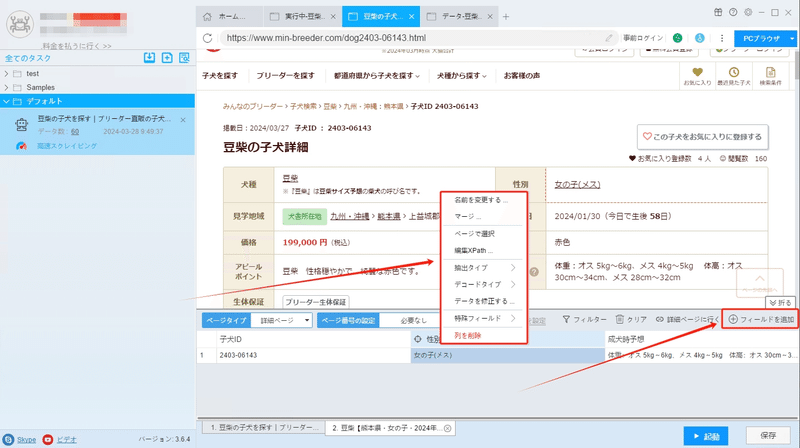
Task: Open the three-dot more options menu
Action: [721, 38]
